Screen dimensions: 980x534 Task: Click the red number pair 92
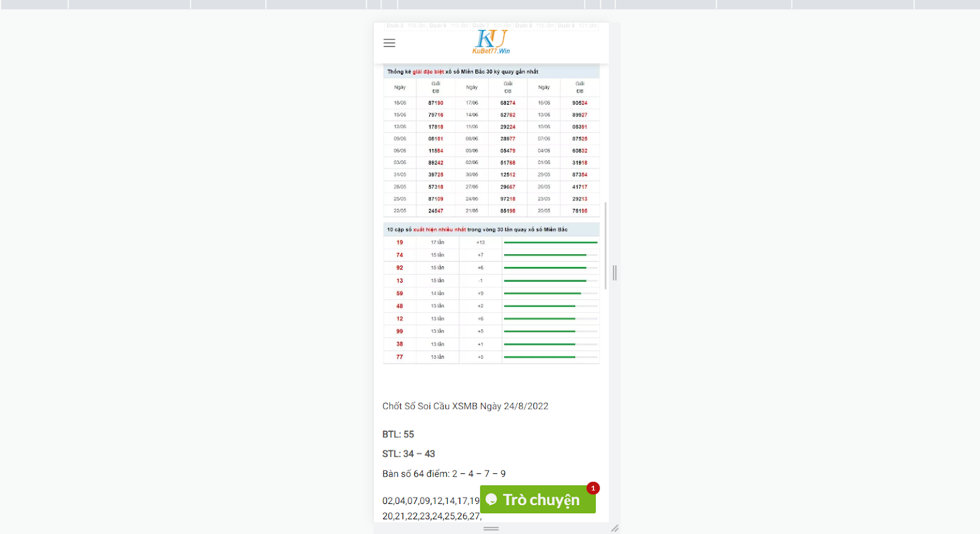pos(399,268)
